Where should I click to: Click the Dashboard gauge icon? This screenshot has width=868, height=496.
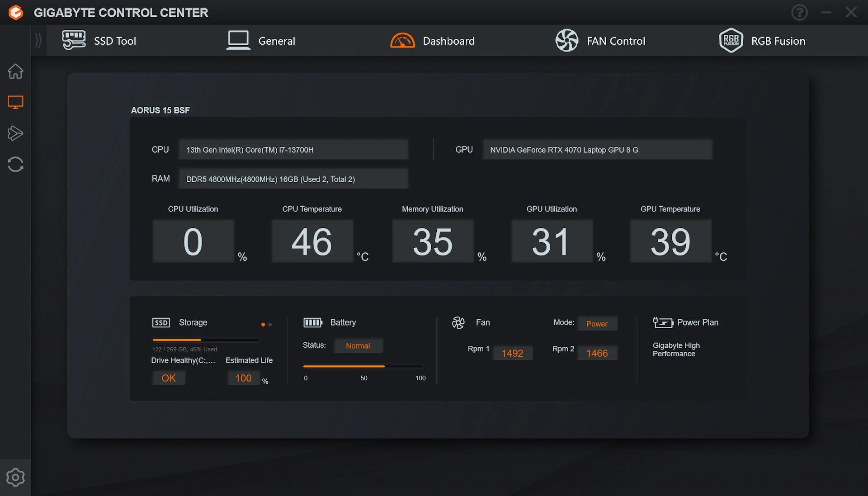402,40
